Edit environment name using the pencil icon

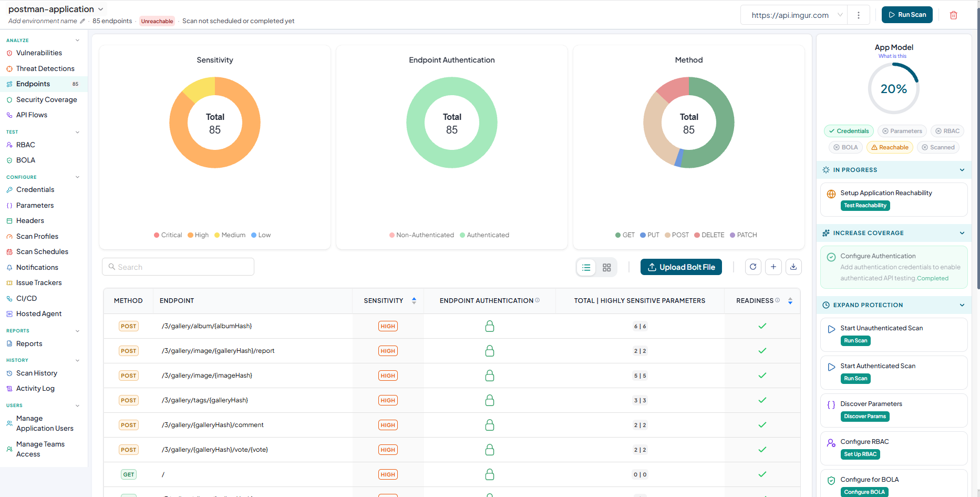click(x=82, y=21)
